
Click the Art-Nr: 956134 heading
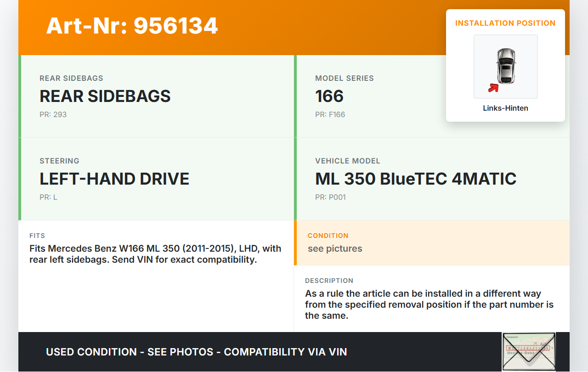tap(132, 26)
